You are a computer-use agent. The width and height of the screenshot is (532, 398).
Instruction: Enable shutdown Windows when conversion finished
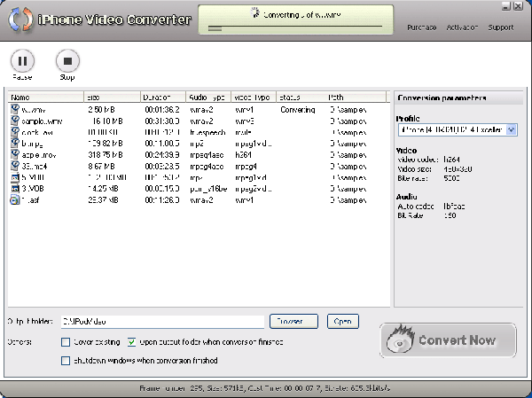[66, 361]
